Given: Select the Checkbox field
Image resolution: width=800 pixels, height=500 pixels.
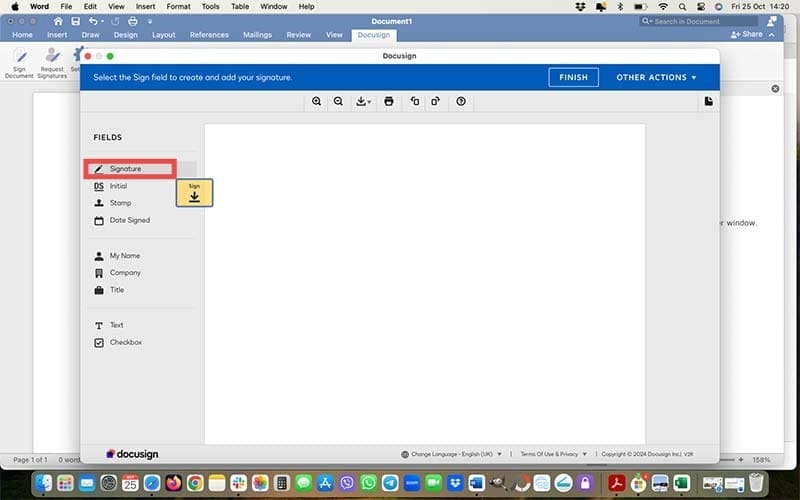Looking at the screenshot, I should click(x=125, y=342).
